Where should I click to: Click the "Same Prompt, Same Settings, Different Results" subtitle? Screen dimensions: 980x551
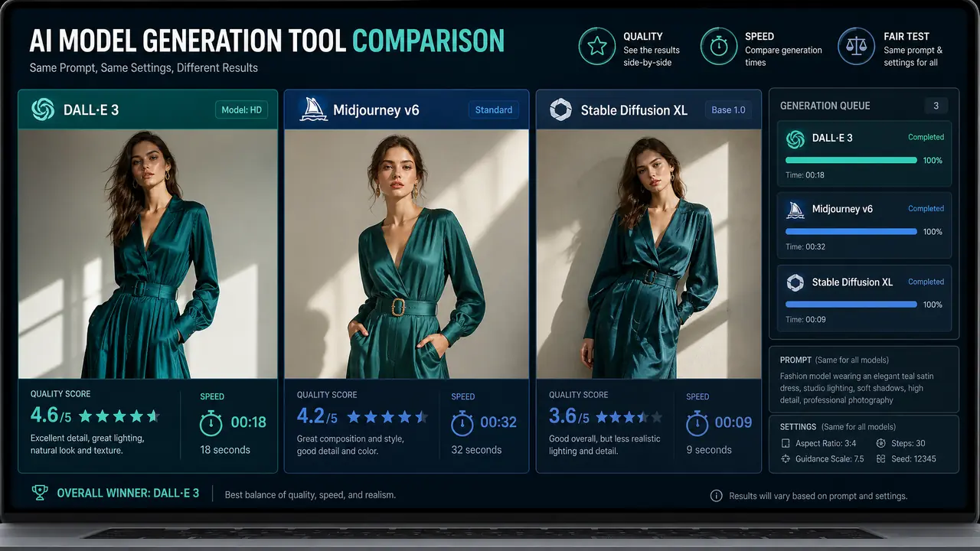click(144, 68)
